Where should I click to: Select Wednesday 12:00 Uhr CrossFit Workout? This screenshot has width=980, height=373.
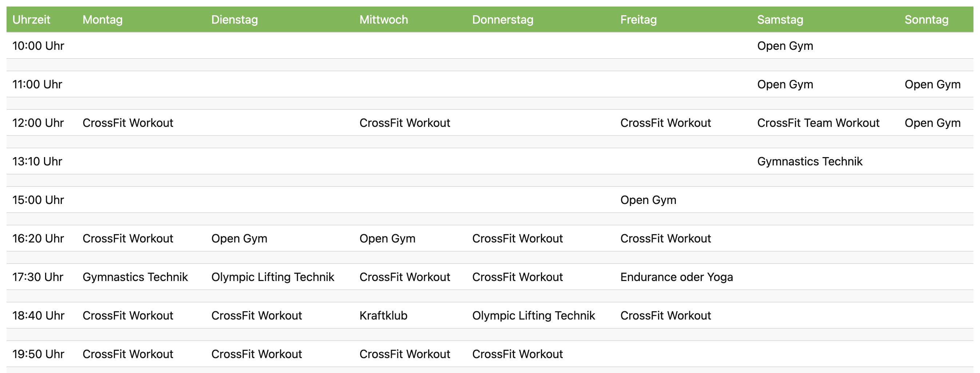[x=405, y=123]
